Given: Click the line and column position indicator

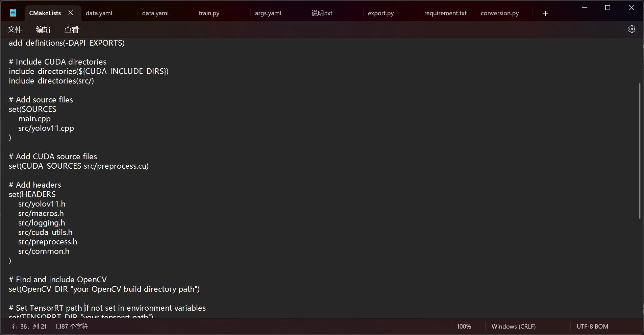Looking at the screenshot, I should click(29, 327).
